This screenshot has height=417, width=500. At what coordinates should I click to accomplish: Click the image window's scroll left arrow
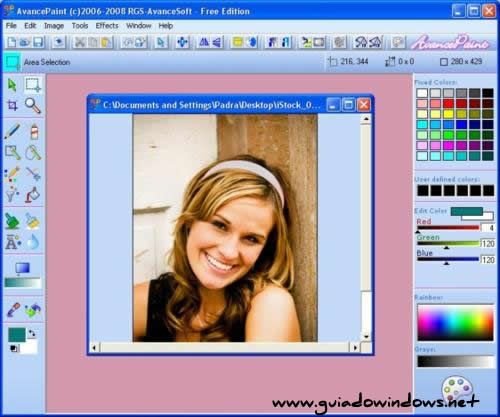pyautogui.click(x=94, y=348)
